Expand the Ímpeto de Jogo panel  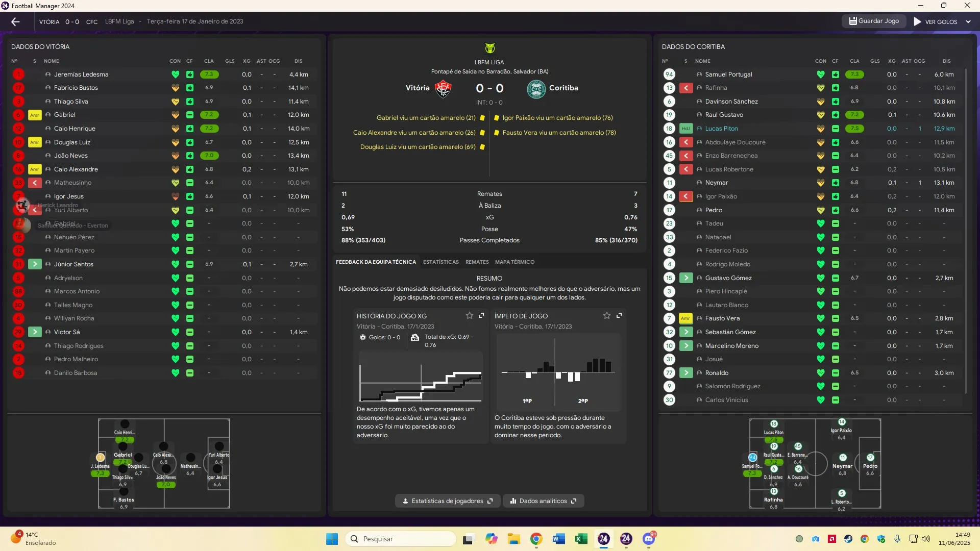(x=619, y=316)
